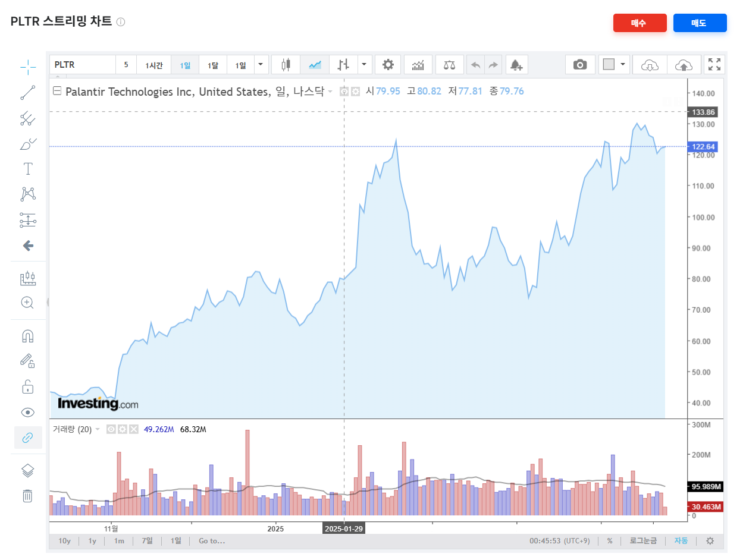746x560 pixels.
Task: Open the indicators panel icon
Action: 418,64
